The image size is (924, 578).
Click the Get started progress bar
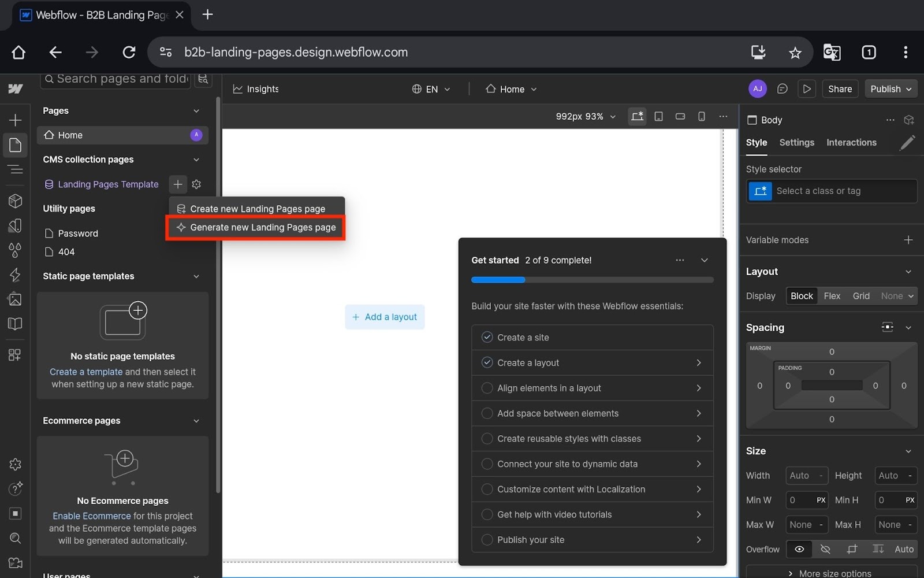pos(592,280)
